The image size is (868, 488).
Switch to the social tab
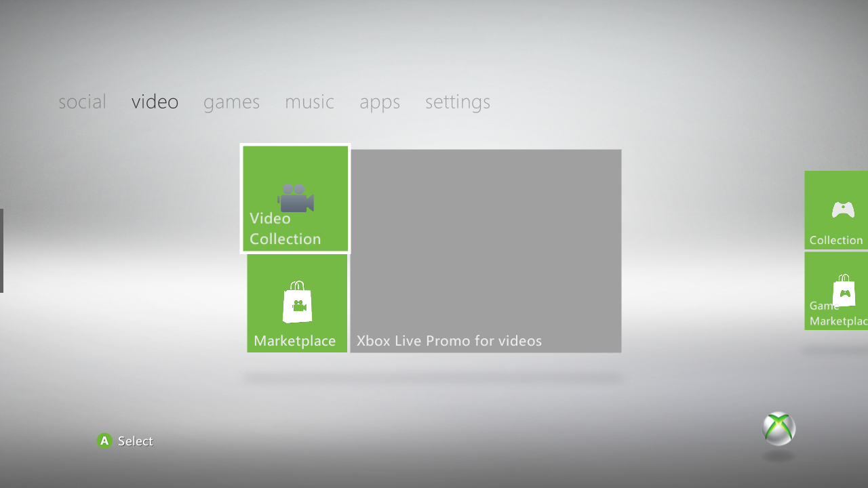[x=82, y=102]
